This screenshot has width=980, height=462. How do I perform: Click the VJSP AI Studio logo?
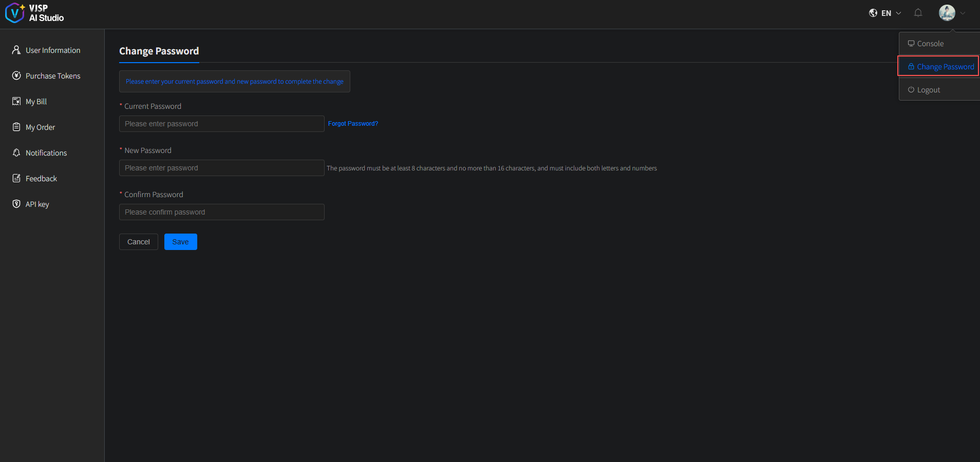click(34, 13)
